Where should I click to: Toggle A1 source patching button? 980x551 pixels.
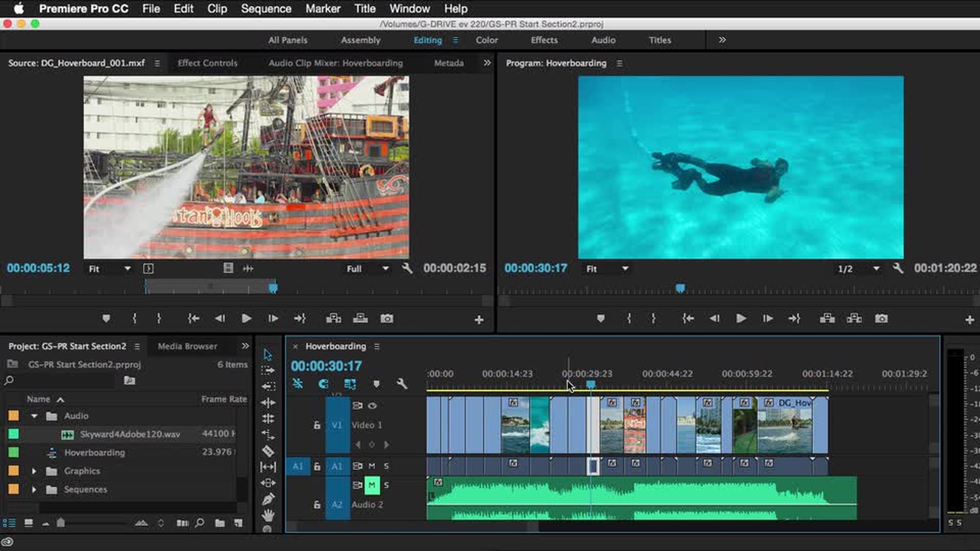[x=298, y=466]
